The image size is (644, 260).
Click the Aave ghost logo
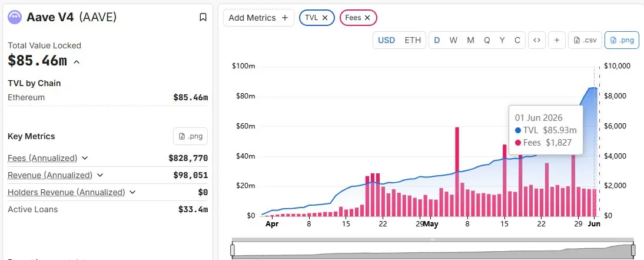(15, 17)
